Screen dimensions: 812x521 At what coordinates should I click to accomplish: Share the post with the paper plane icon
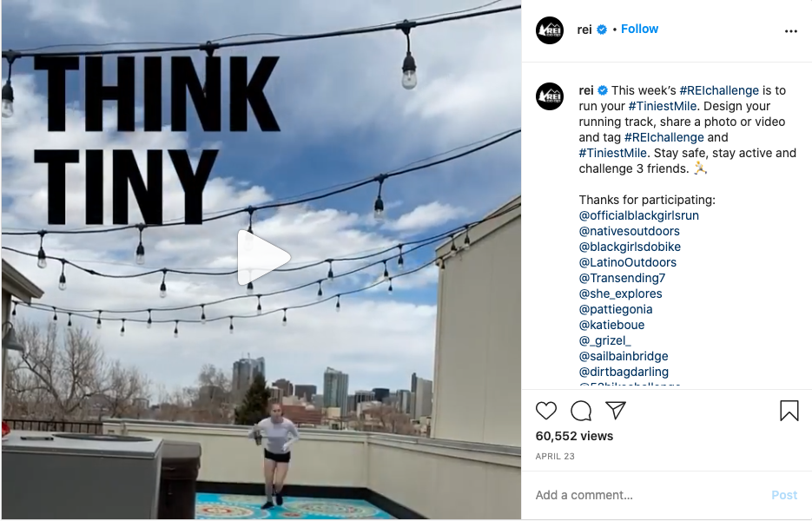[616, 410]
